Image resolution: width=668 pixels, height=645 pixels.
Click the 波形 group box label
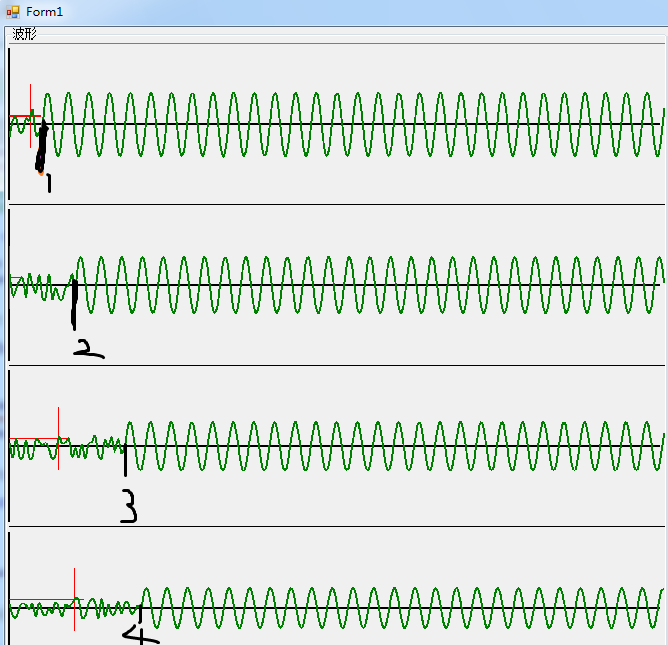tap(24, 34)
